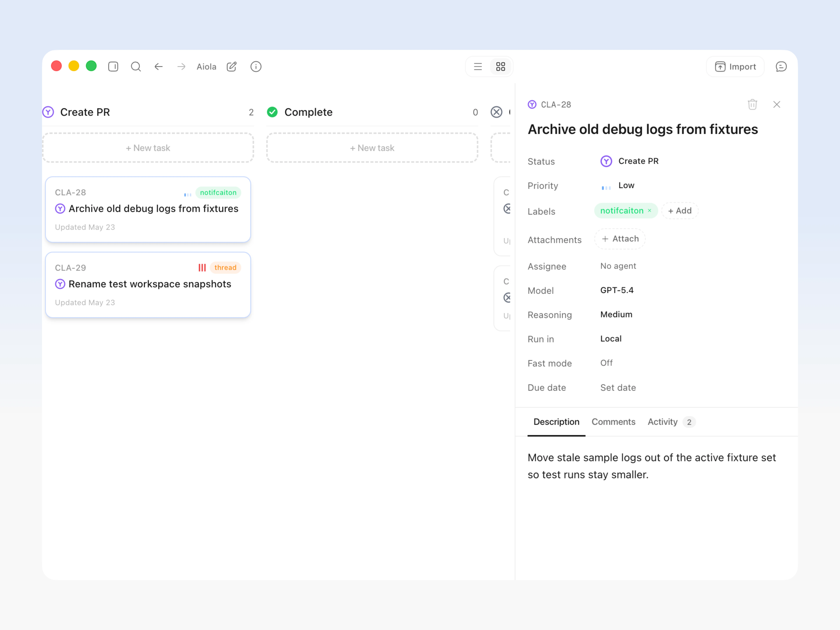Close the CLA-28 detail panel

[x=777, y=104]
